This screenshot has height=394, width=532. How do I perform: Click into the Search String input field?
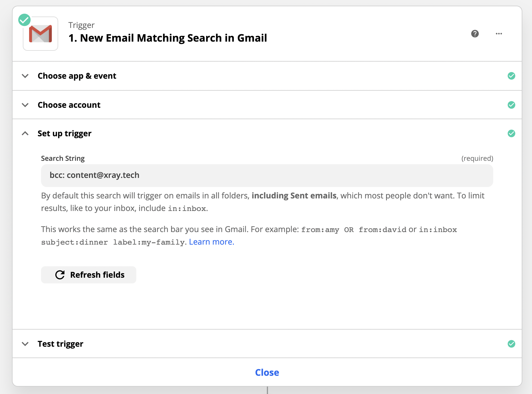tap(267, 175)
